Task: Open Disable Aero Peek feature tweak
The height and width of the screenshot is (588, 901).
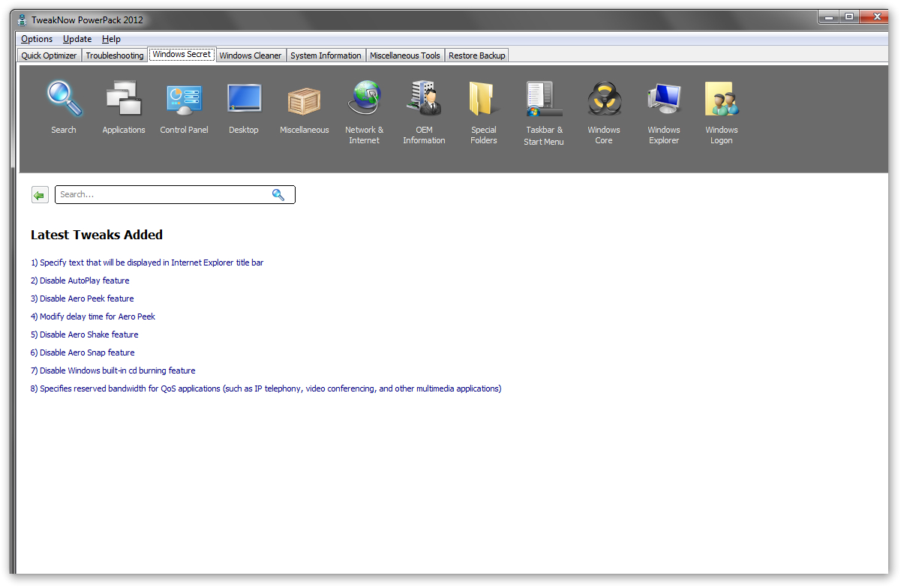Action: [83, 298]
